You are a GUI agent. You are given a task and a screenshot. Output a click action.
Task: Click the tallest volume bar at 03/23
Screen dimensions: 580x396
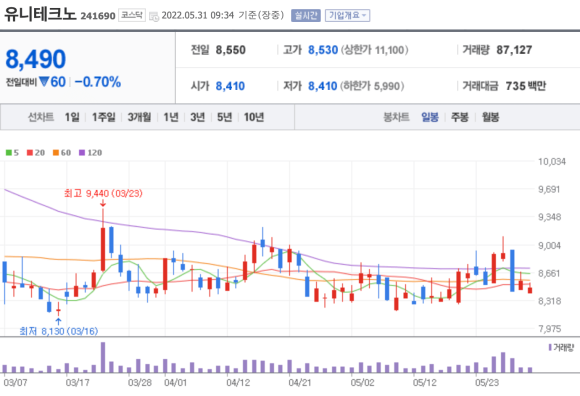pos(103,357)
